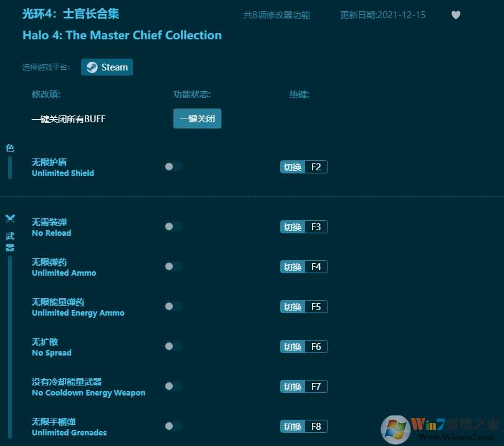Enable Unlimited Ammo toggle
The image size is (504, 446).
coord(173,266)
